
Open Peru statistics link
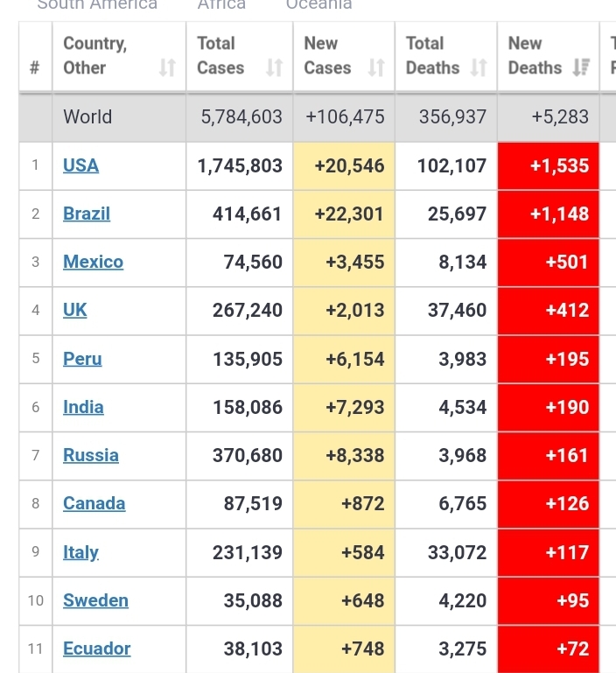click(82, 359)
